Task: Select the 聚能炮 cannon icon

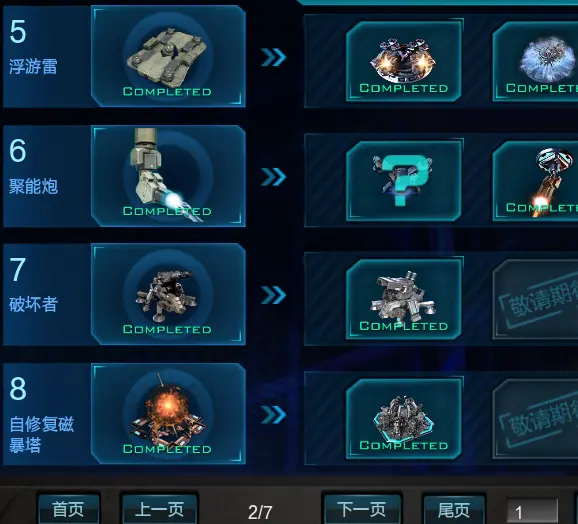Action: point(168,176)
